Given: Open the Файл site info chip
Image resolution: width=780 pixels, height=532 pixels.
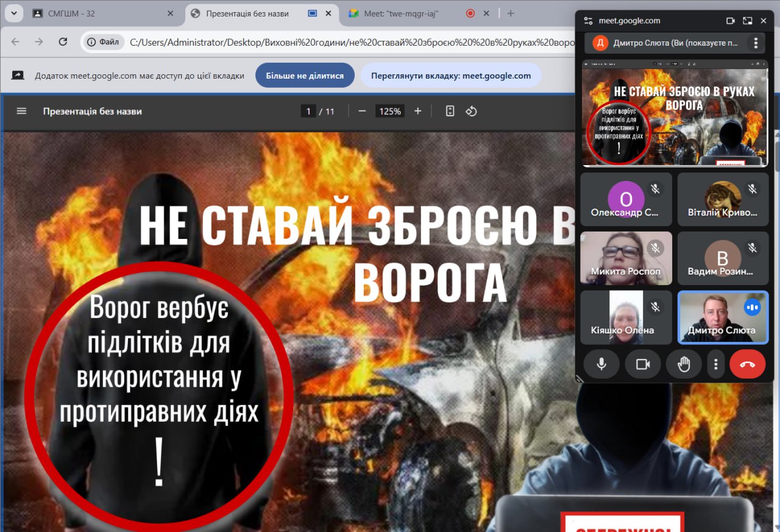Looking at the screenshot, I should click(103, 42).
